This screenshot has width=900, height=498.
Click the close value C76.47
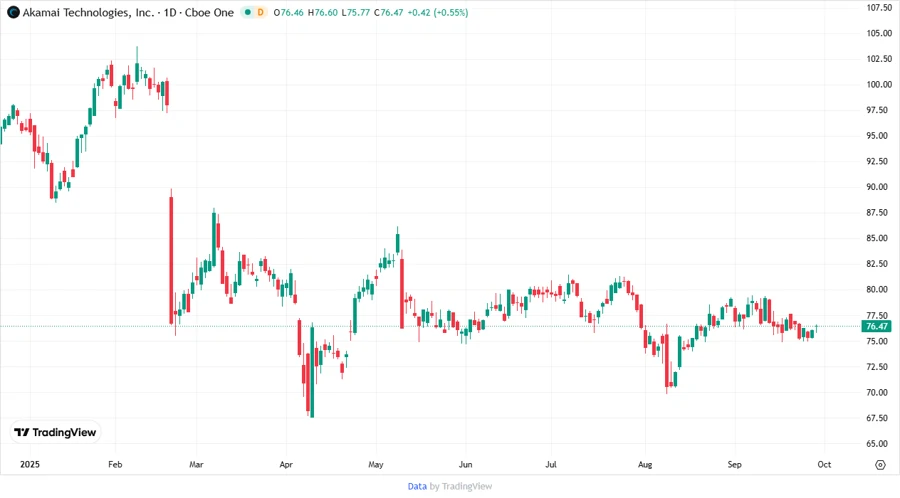coord(389,12)
